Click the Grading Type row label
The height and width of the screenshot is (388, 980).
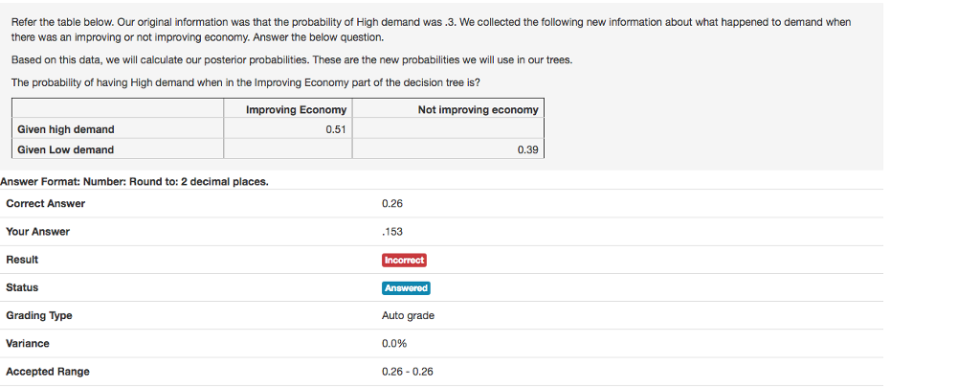pyautogui.click(x=39, y=315)
